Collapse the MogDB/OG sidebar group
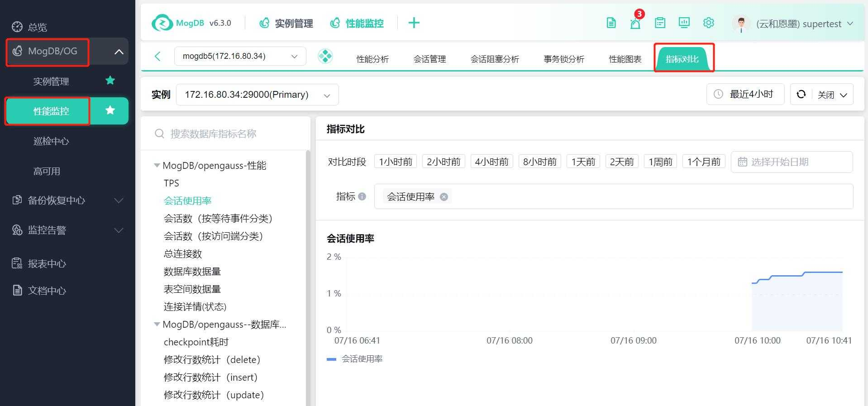This screenshot has width=868, height=406. pyautogui.click(x=119, y=51)
